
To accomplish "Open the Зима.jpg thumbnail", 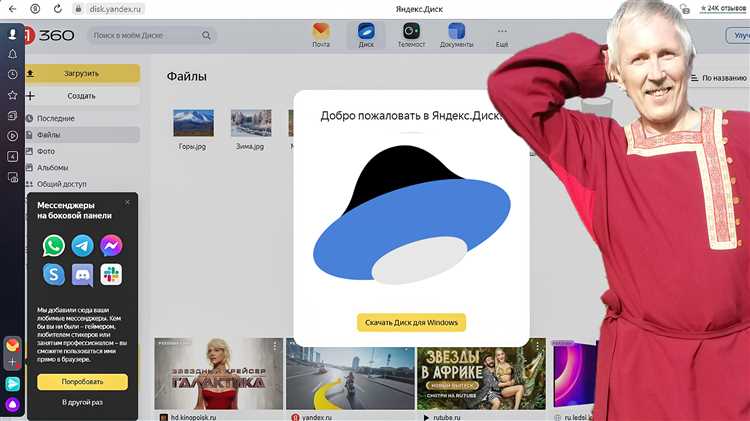I will [251, 122].
